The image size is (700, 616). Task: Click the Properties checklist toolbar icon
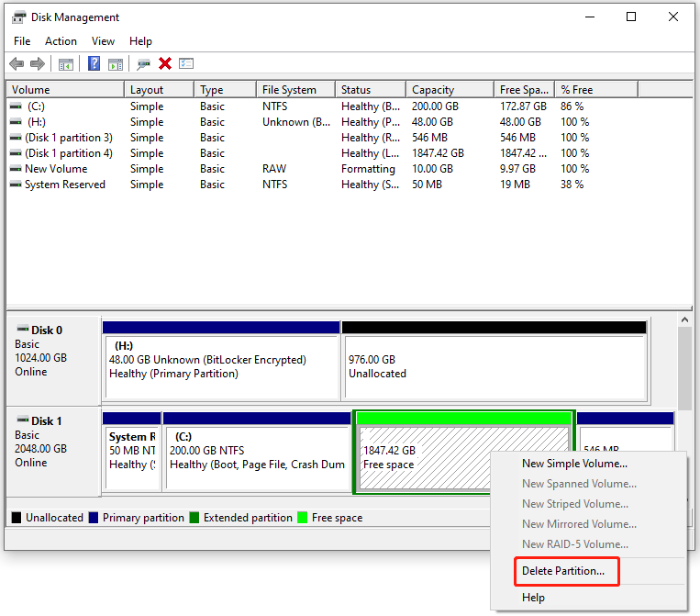click(186, 63)
